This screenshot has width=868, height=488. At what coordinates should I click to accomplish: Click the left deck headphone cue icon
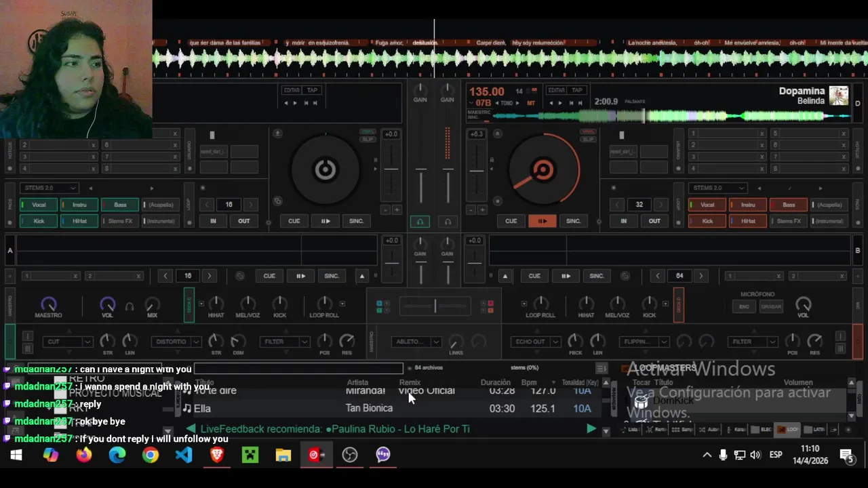tap(420, 222)
